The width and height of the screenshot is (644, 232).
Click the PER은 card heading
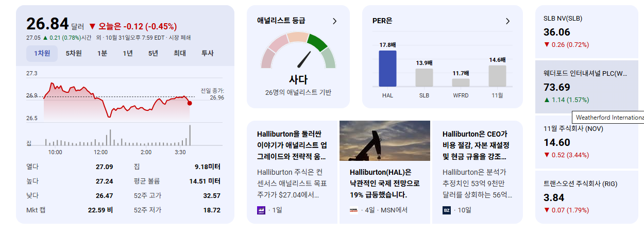pyautogui.click(x=382, y=21)
